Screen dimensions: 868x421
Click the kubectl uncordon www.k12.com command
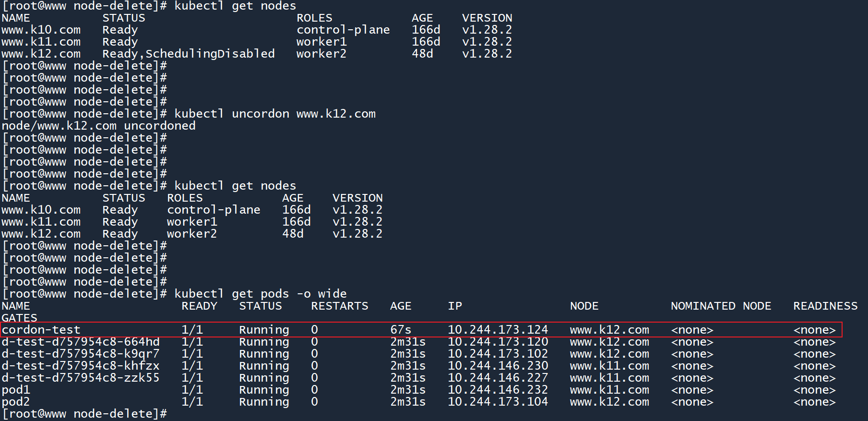[x=275, y=114]
